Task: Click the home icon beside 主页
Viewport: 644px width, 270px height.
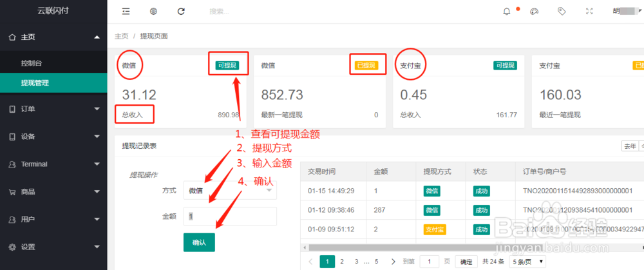Action: 12,37
